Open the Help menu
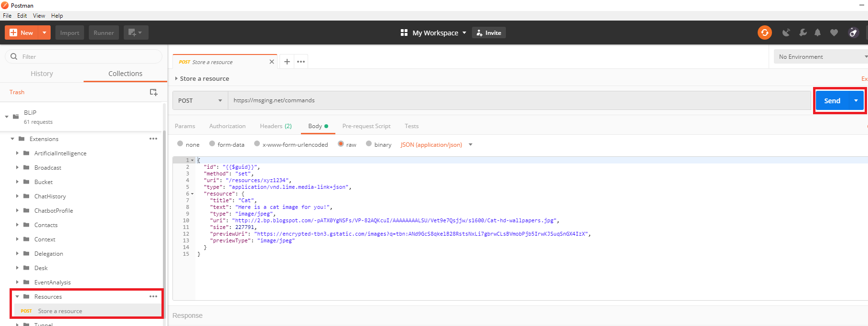The image size is (868, 326). [57, 15]
